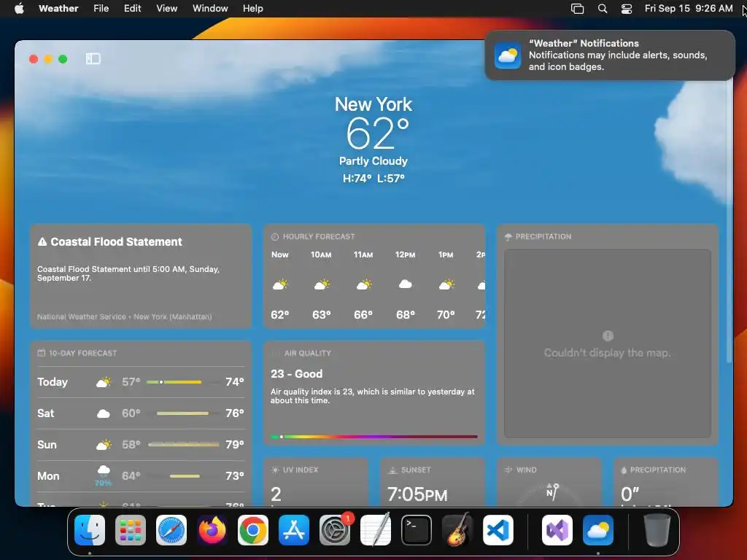Click the Sunset icon

pos(392,470)
